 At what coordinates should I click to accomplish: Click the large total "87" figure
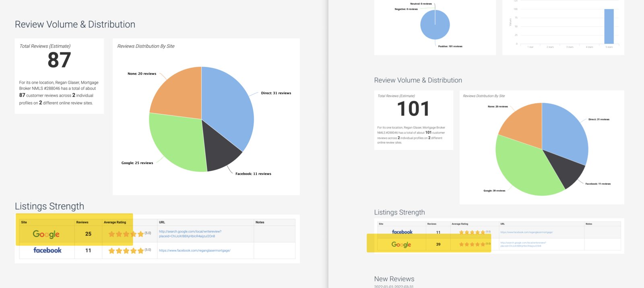click(59, 60)
